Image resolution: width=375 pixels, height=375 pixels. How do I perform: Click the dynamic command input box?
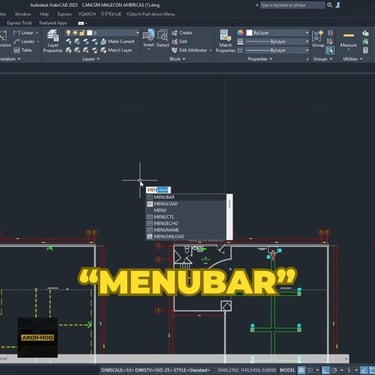click(x=158, y=190)
